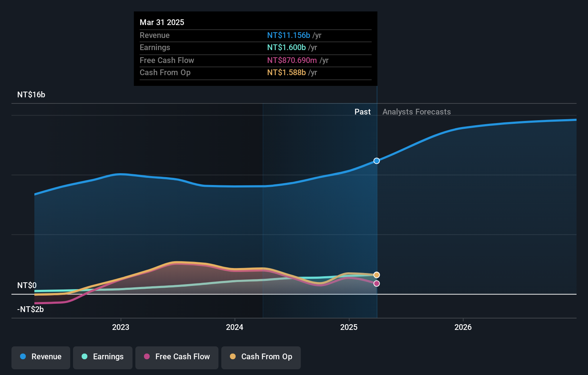The image size is (588, 375).
Task: Click the Cash From Op tooltip row label
Action: (x=165, y=72)
